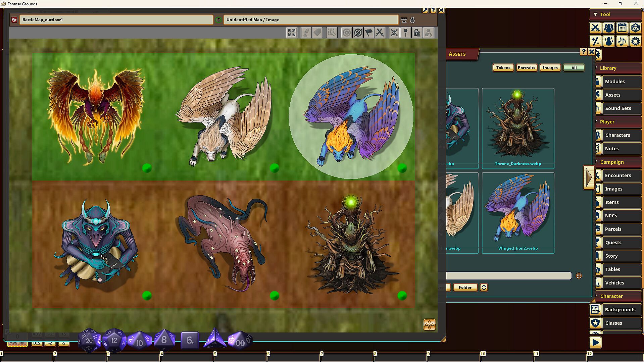Click the refresh icon next to Folder
644x362 pixels.
[484, 287]
